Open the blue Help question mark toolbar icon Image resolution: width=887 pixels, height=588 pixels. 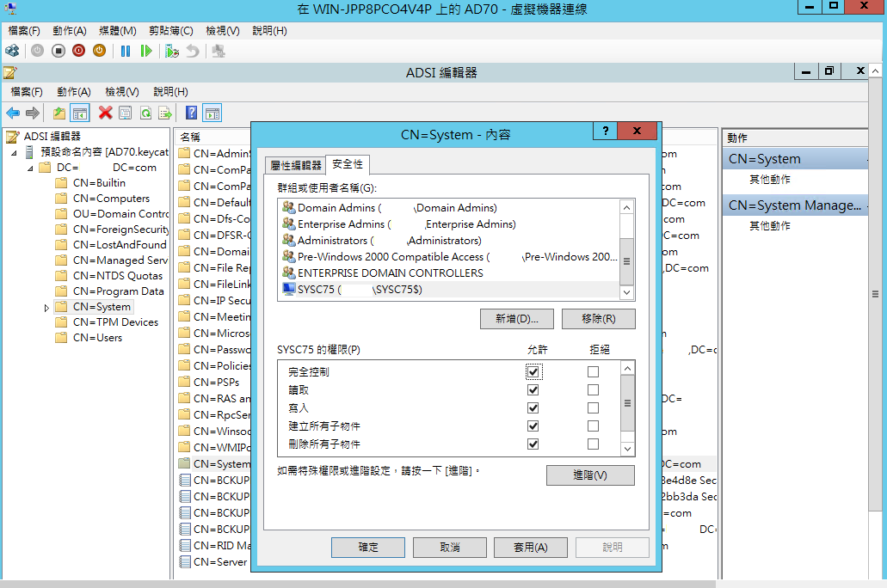point(191,113)
